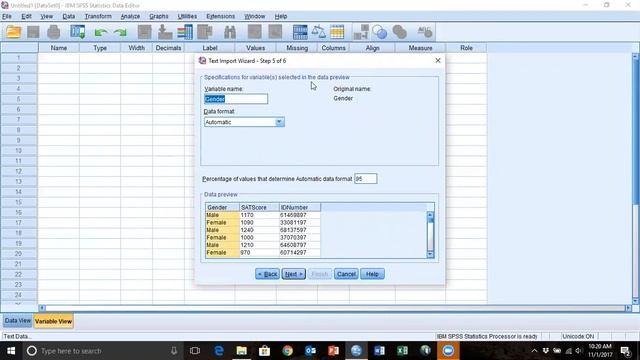Open the Transform menu
The height and width of the screenshot is (360, 640).
98,16
